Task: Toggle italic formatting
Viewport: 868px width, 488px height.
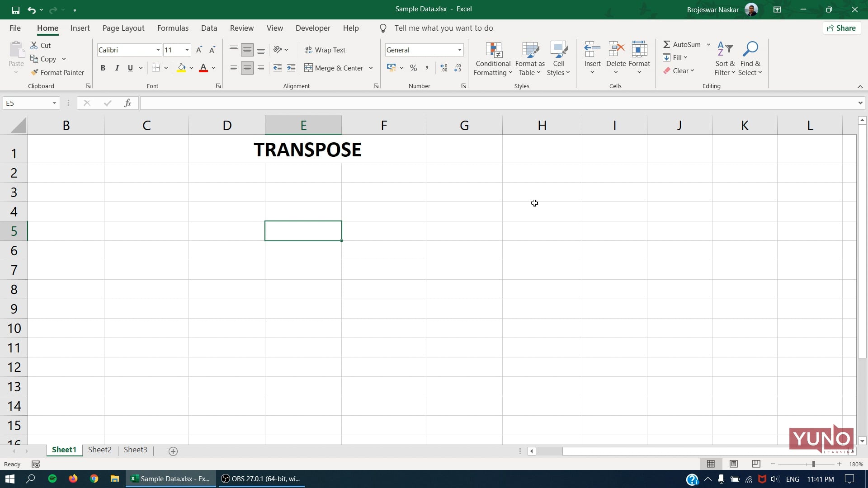Action: click(x=117, y=68)
